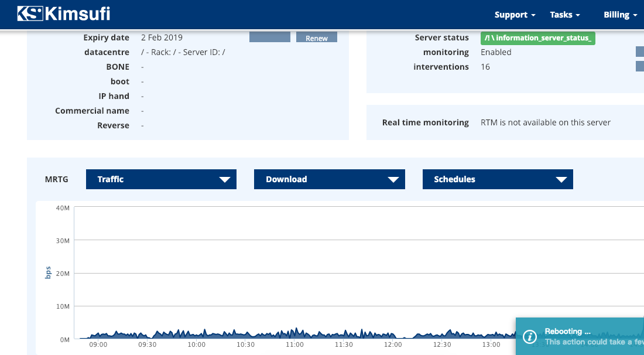Click the Rebooting notification message
644x355 pixels.
[591, 336]
